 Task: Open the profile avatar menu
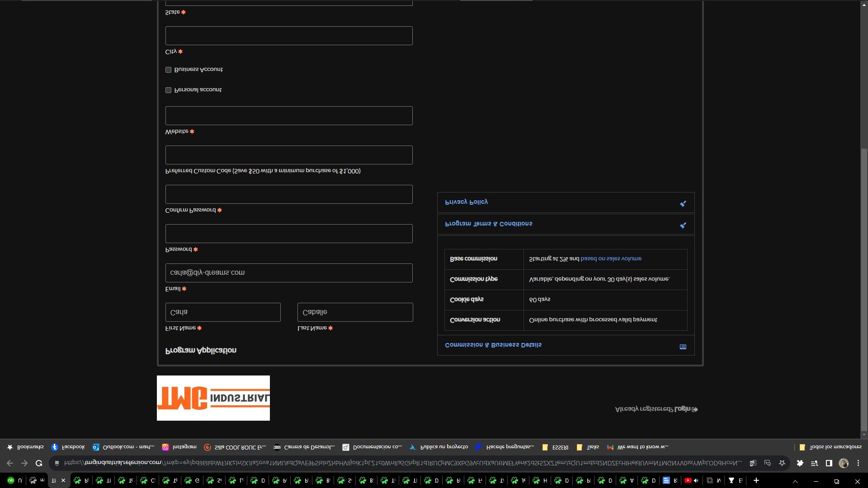click(844, 463)
